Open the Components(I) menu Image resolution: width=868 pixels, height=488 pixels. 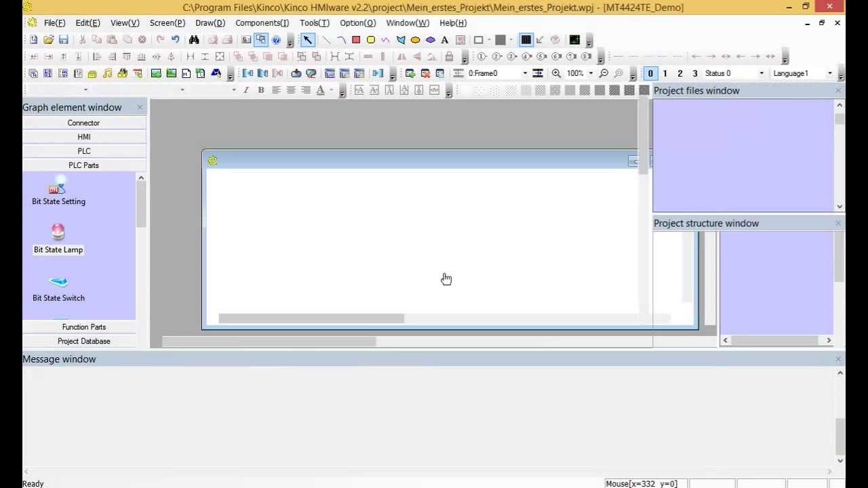[x=262, y=23]
